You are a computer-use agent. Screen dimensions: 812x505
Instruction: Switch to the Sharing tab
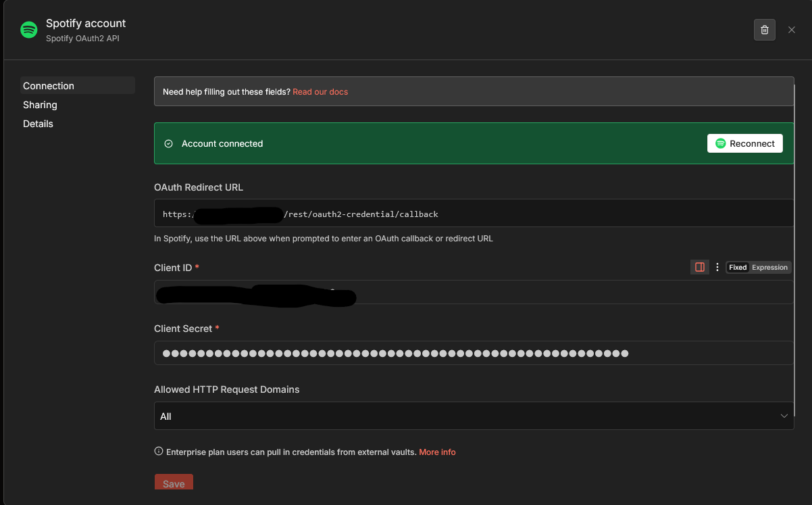40,105
